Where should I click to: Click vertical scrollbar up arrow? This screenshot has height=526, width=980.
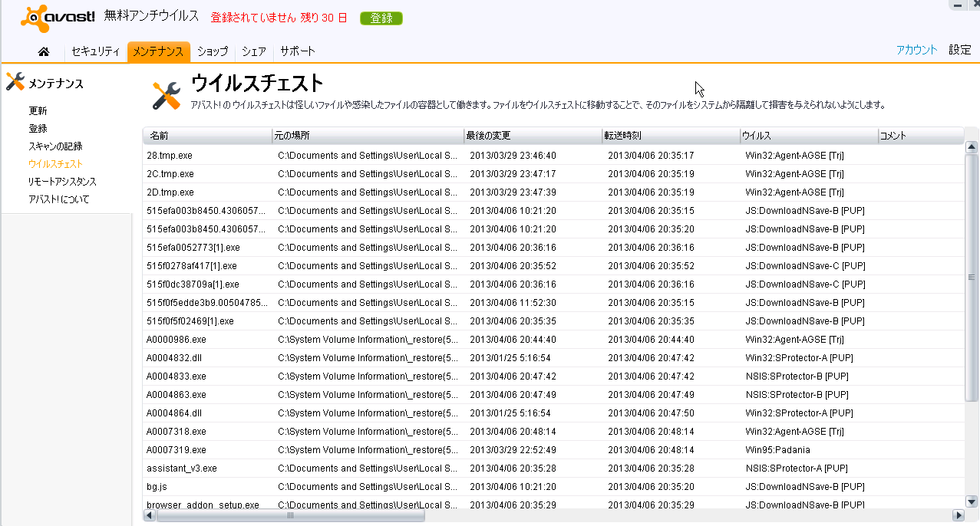[x=971, y=146]
